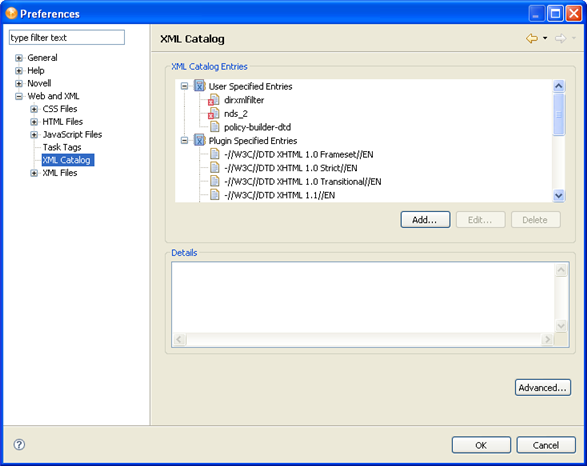Image resolution: width=587 pixels, height=466 pixels.
Task: Click Details pane scroll down arrow
Action: click(x=561, y=326)
